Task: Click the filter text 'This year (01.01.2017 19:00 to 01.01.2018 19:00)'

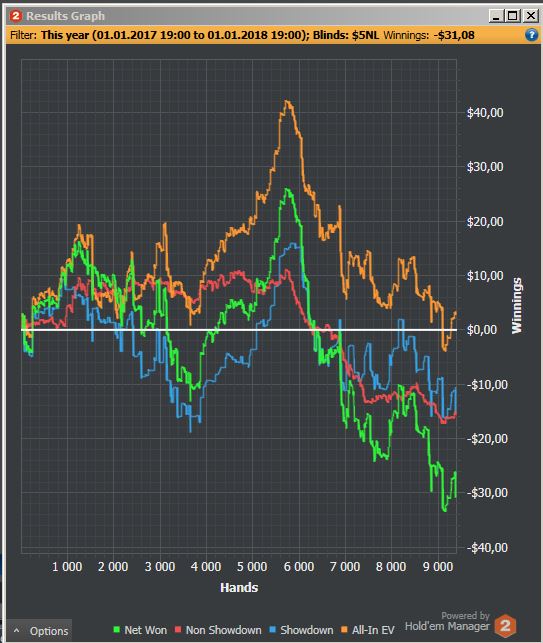Action: 174,35
